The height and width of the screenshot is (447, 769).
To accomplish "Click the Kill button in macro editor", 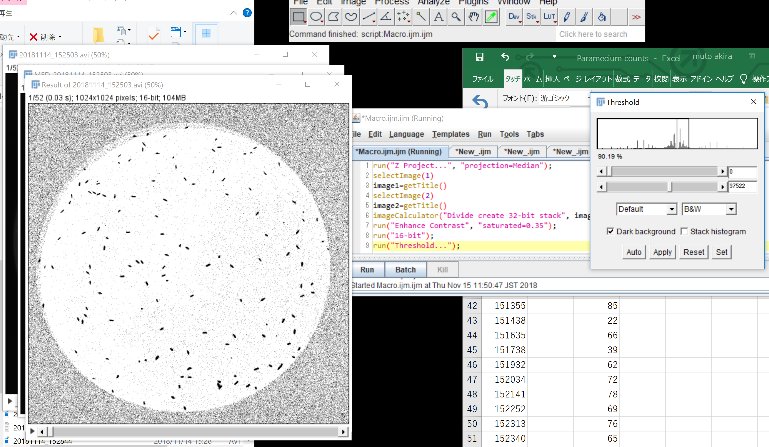I will pyautogui.click(x=442, y=270).
